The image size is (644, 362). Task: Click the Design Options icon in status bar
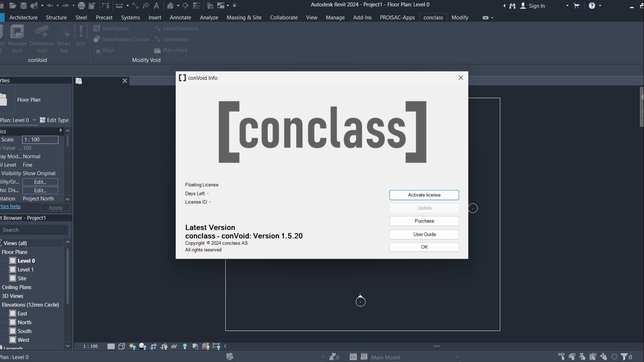click(353, 357)
